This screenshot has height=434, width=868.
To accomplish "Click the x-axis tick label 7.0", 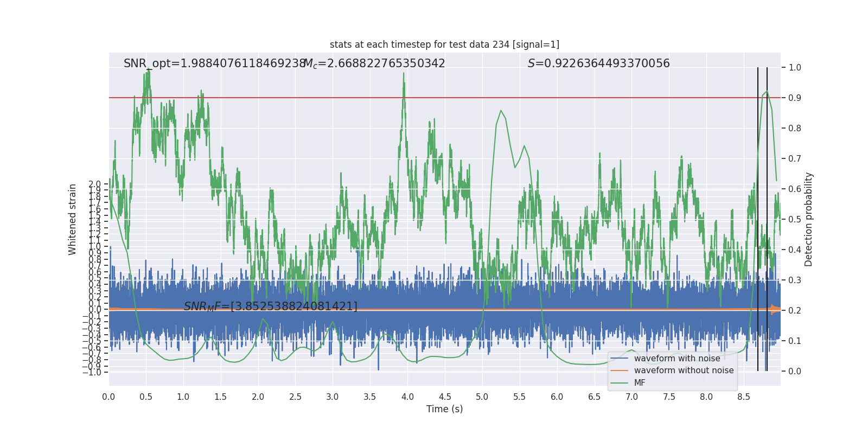I will click(x=631, y=397).
